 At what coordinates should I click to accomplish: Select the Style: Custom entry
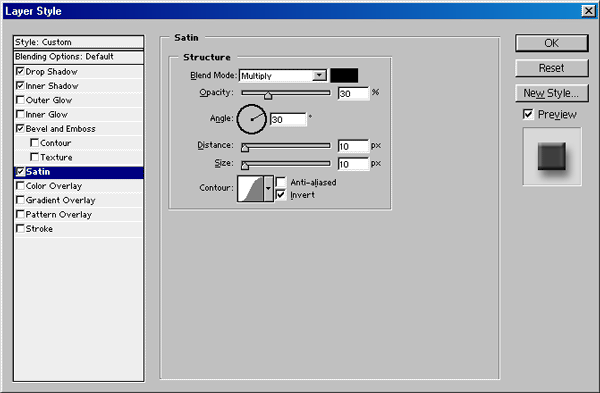(x=78, y=42)
